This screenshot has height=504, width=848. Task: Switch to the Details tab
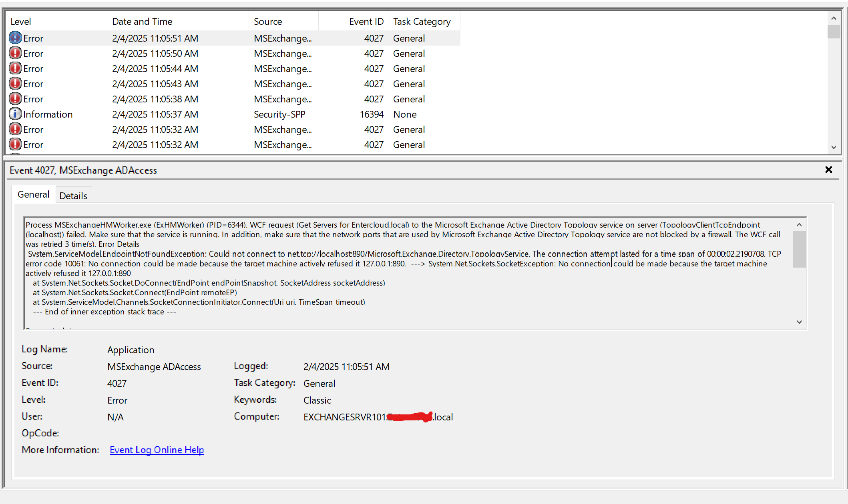(73, 196)
